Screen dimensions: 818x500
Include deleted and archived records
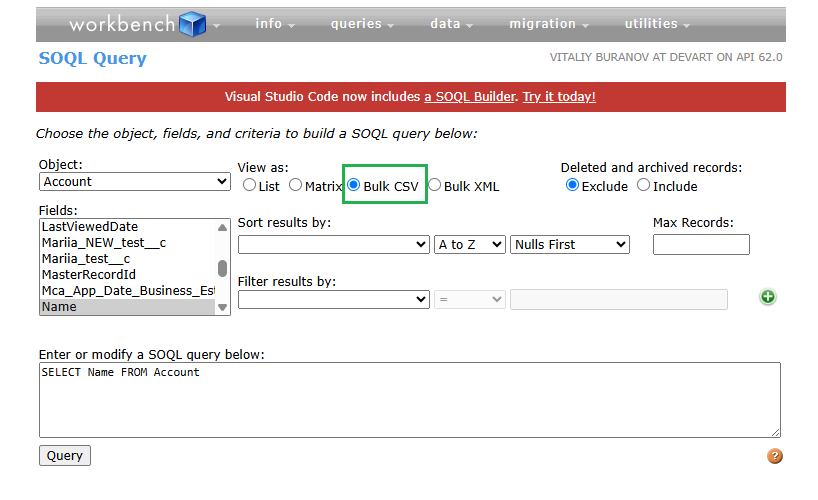[644, 185]
